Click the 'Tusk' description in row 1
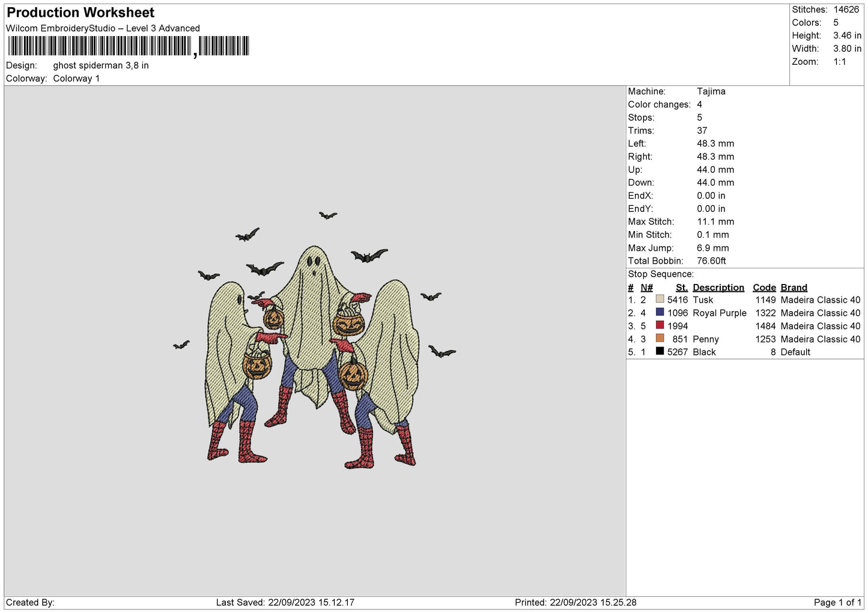The width and height of the screenshot is (868, 613). pos(703,300)
